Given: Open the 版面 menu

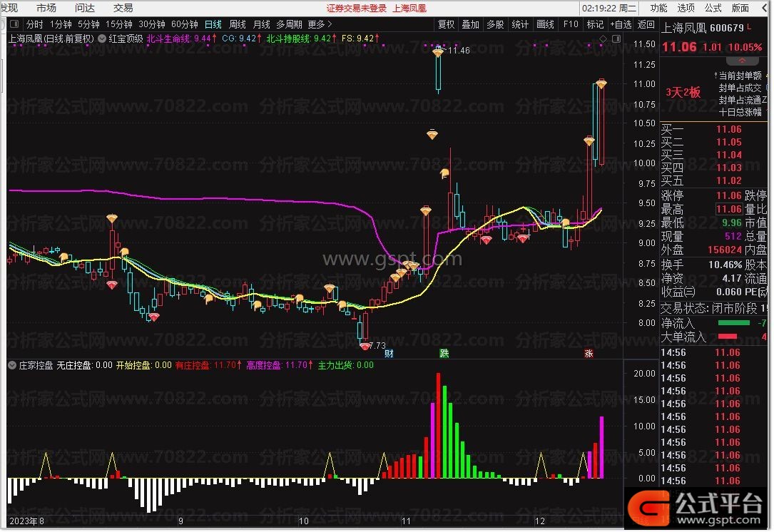Looking at the screenshot, I should [x=740, y=8].
